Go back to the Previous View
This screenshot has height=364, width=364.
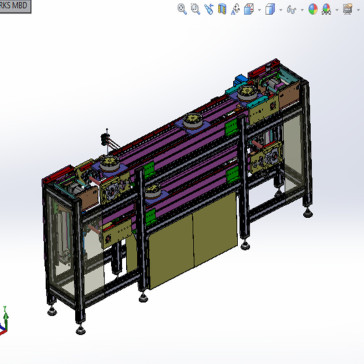[x=209, y=9]
